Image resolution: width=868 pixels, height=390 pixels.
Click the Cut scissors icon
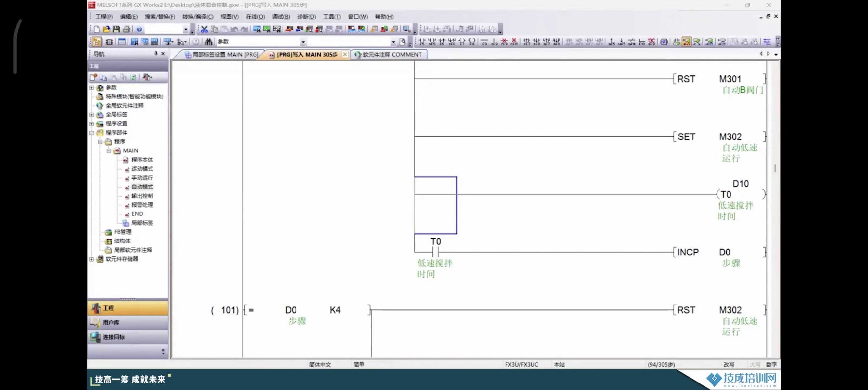[204, 29]
